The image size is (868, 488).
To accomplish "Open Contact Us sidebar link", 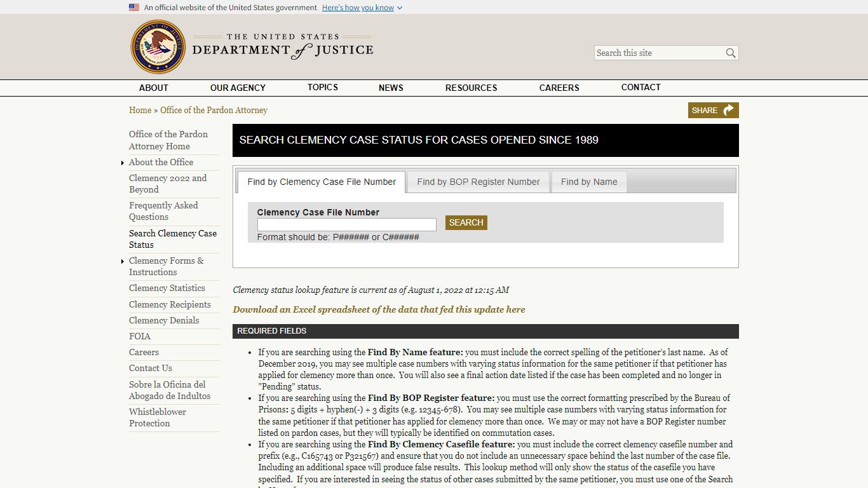I will (151, 368).
